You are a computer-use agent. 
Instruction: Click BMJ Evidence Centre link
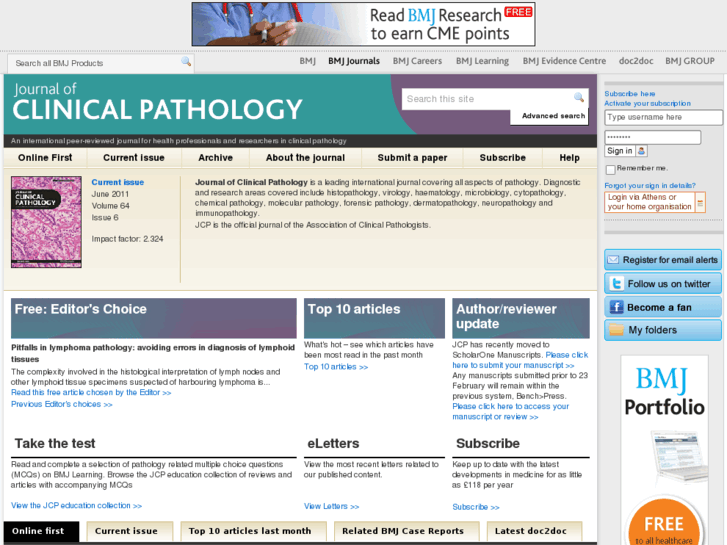coord(564,61)
